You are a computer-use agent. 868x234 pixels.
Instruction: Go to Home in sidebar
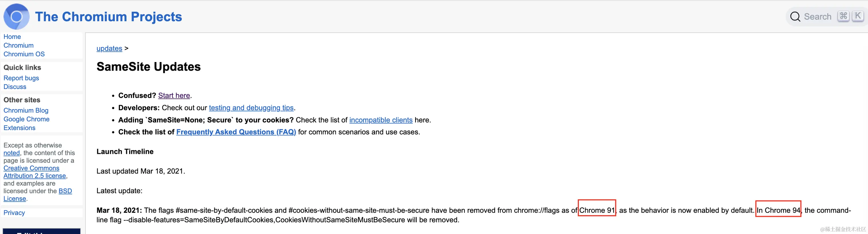(x=12, y=37)
